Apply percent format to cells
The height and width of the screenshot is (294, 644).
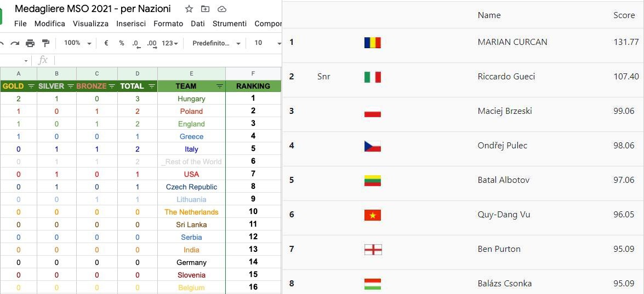pos(121,43)
